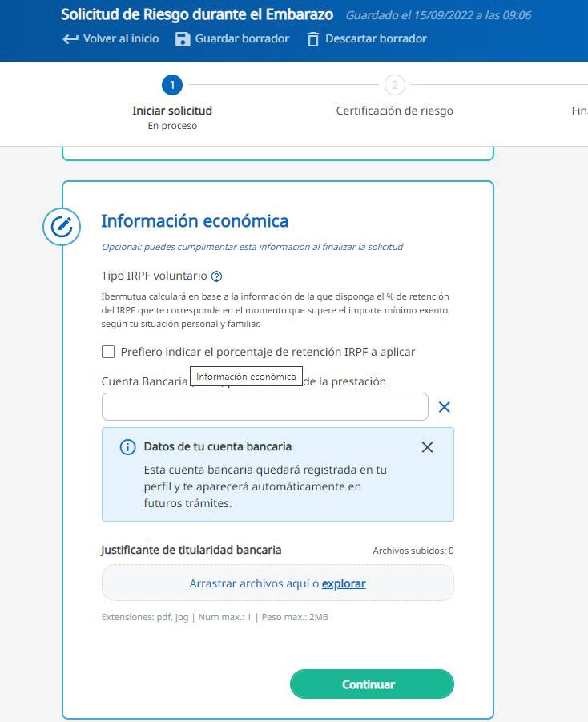Go to the step 2 circle indicator
This screenshot has height=722, width=588.
click(394, 85)
